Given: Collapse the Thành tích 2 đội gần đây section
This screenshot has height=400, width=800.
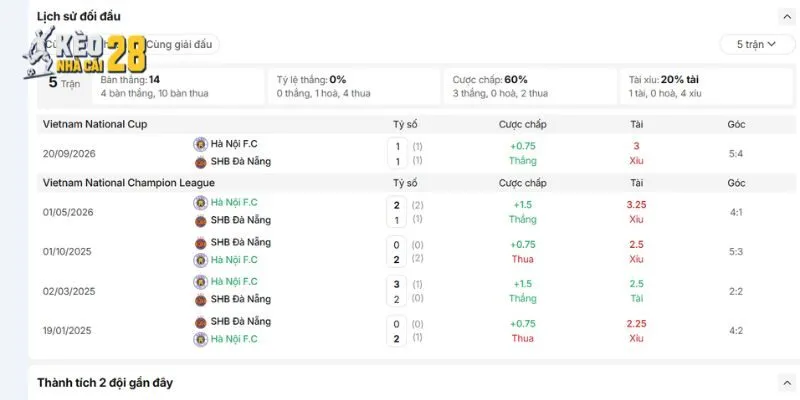Looking at the screenshot, I should point(786,383).
